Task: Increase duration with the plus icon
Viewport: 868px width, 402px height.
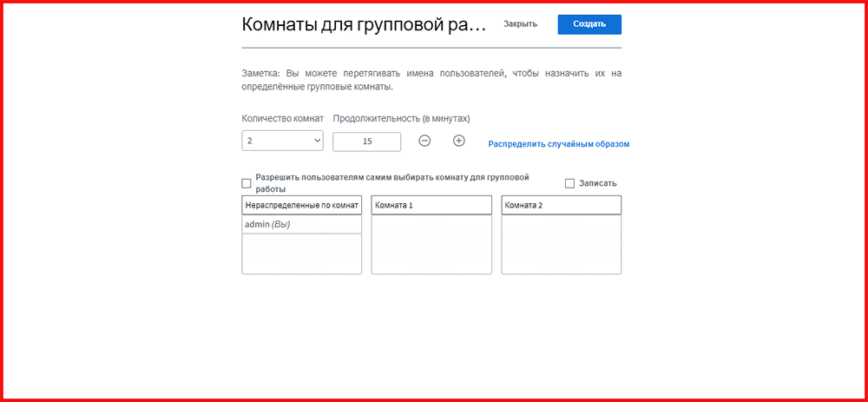Action: click(x=459, y=141)
